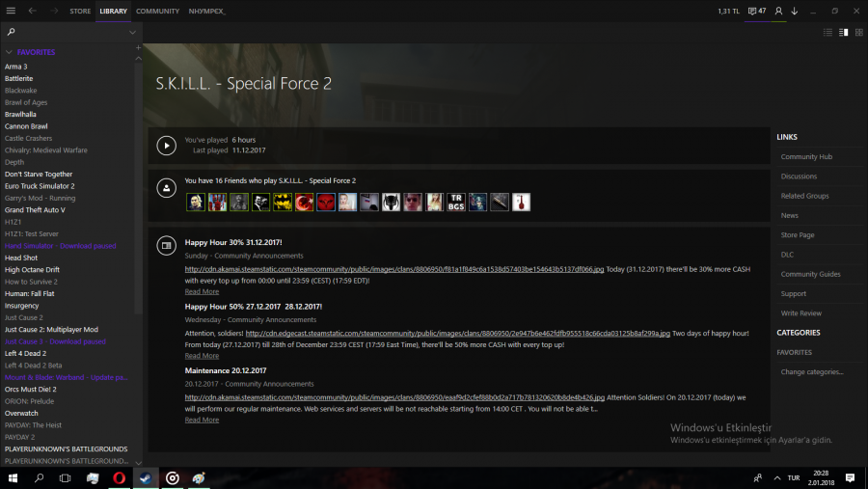Viewport: 868px width, 489px height.
Task: Select Euro Truck Simulator 2
Action: point(40,186)
